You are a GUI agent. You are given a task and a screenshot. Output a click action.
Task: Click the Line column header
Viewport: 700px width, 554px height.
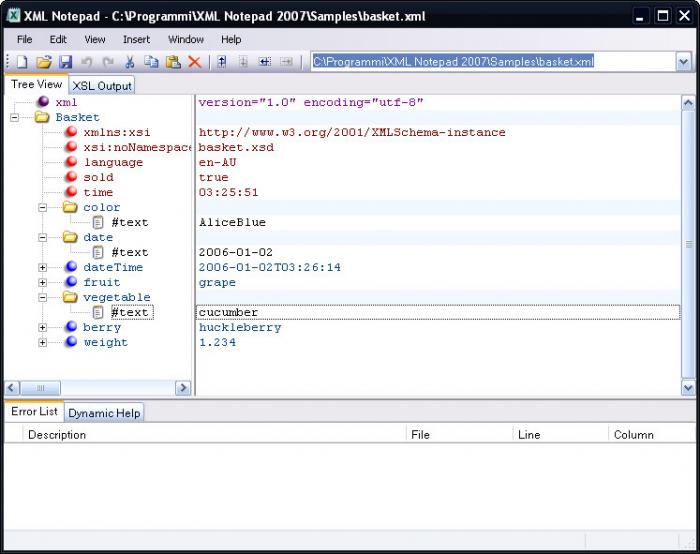pyautogui.click(x=561, y=434)
